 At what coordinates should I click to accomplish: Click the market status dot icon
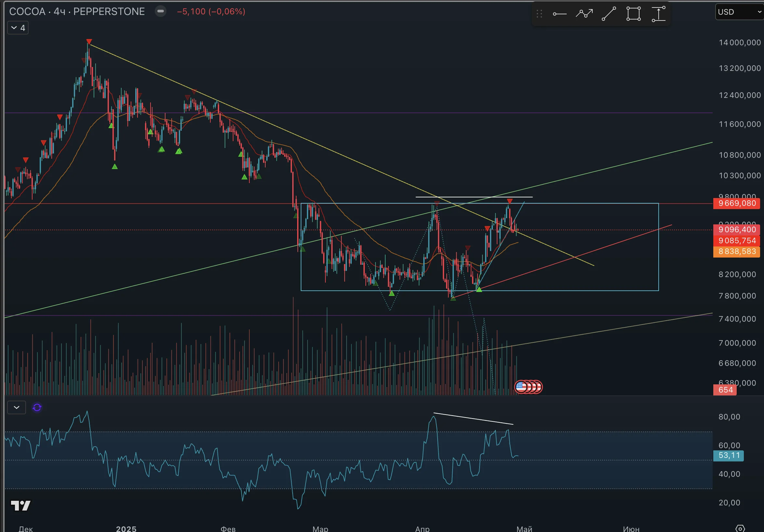point(160,11)
